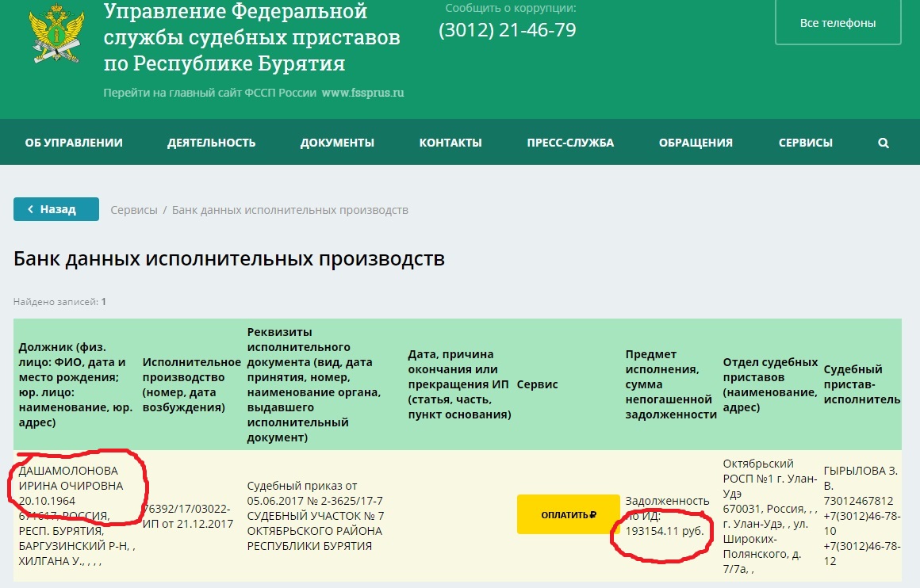This screenshot has width=920, height=588.
Task: Follow the www.fssprus.ru link
Action: click(x=363, y=93)
